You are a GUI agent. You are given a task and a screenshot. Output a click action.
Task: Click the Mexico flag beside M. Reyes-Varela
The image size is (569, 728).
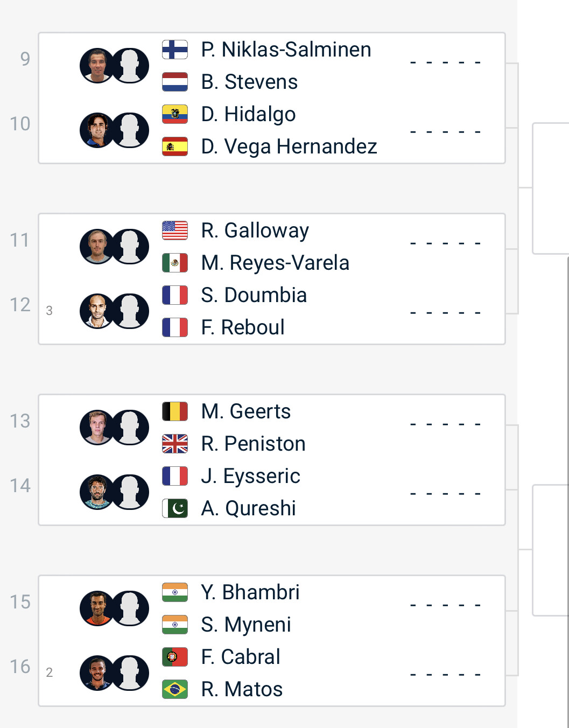point(175,263)
